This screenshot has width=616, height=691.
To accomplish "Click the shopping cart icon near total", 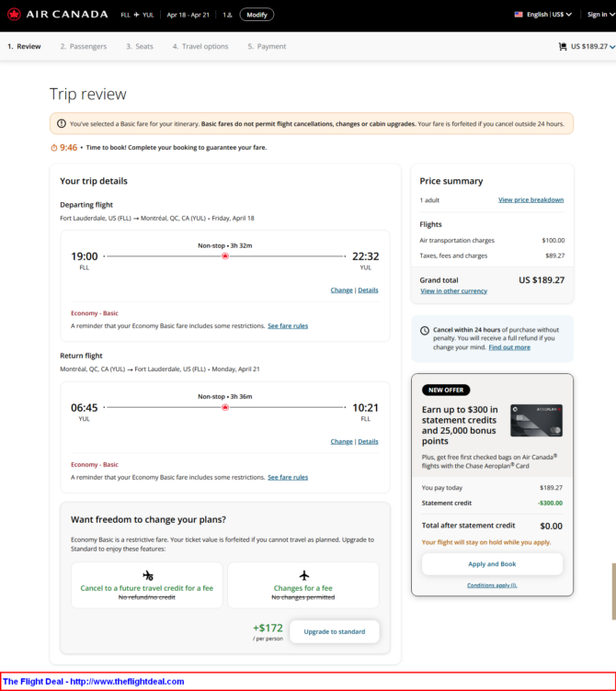I will click(563, 46).
